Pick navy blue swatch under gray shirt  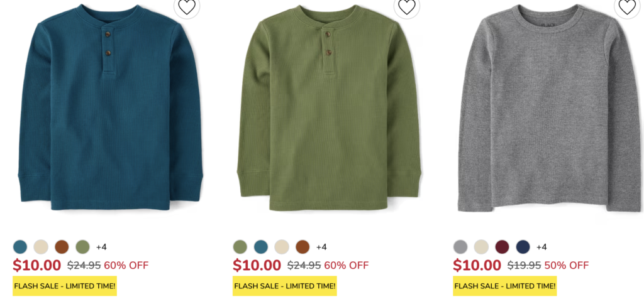coord(523,247)
